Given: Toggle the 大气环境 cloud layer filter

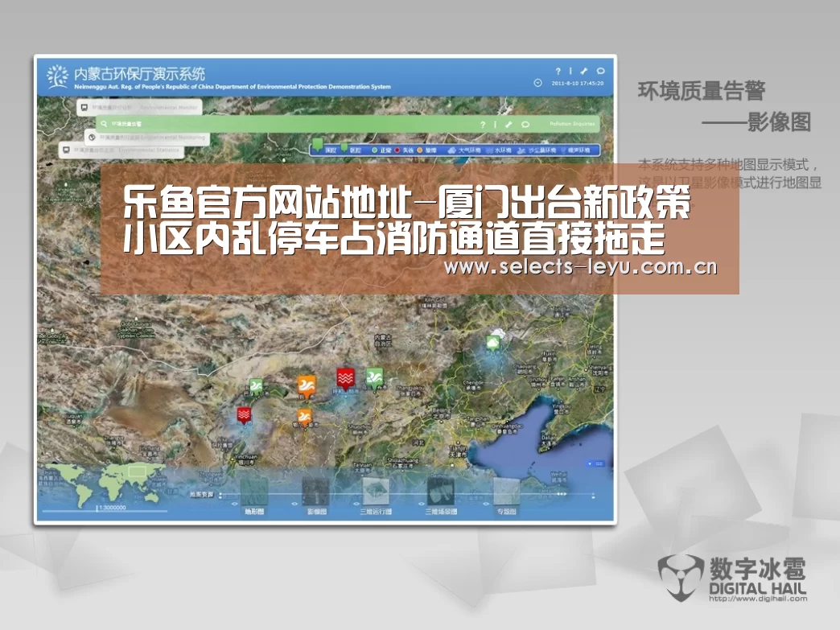Looking at the screenshot, I should point(464,150).
